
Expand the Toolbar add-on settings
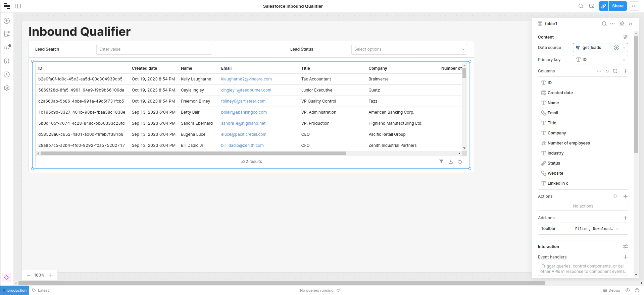pos(583,229)
